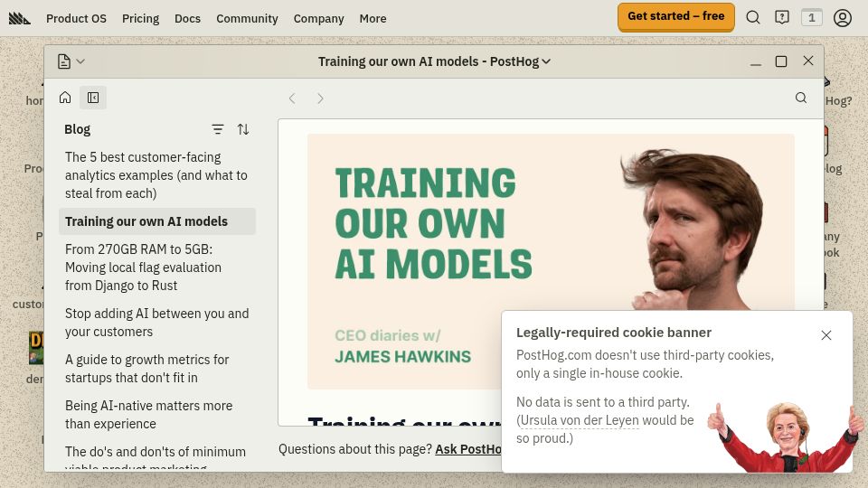The image size is (868, 488).
Task: Click the Training Our Own AI Models hero image
Action: click(551, 261)
